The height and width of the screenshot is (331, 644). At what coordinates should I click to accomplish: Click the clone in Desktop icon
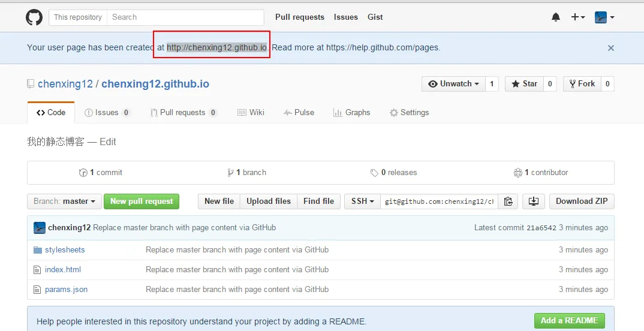(533, 201)
